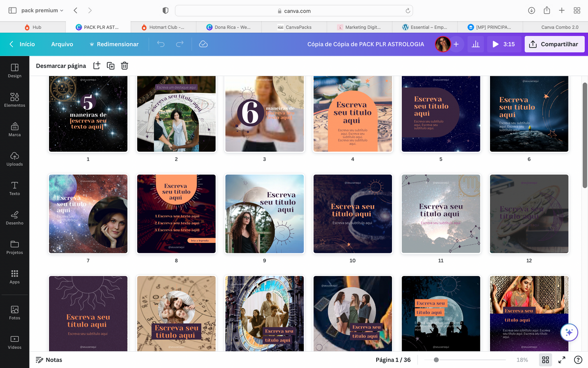
Task: Click the duplicate page icon
Action: 110,65
